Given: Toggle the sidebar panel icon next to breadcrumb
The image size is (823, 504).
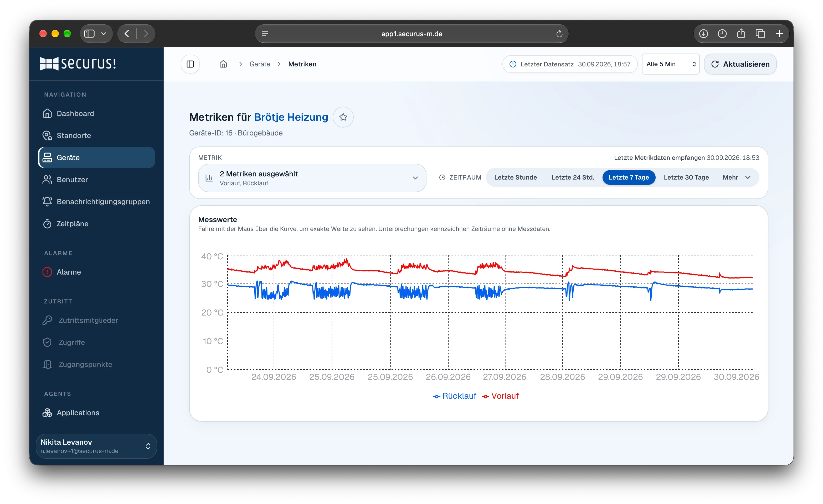Looking at the screenshot, I should [191, 64].
